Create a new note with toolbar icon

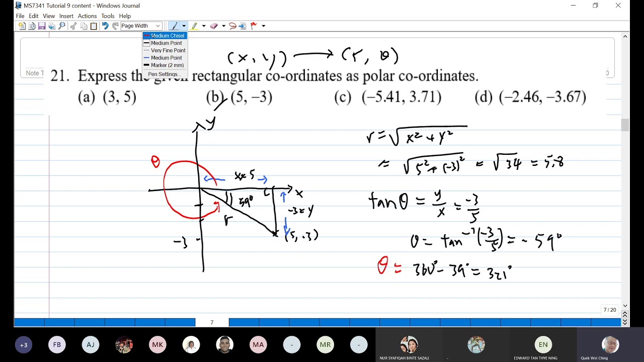[x=22, y=26]
